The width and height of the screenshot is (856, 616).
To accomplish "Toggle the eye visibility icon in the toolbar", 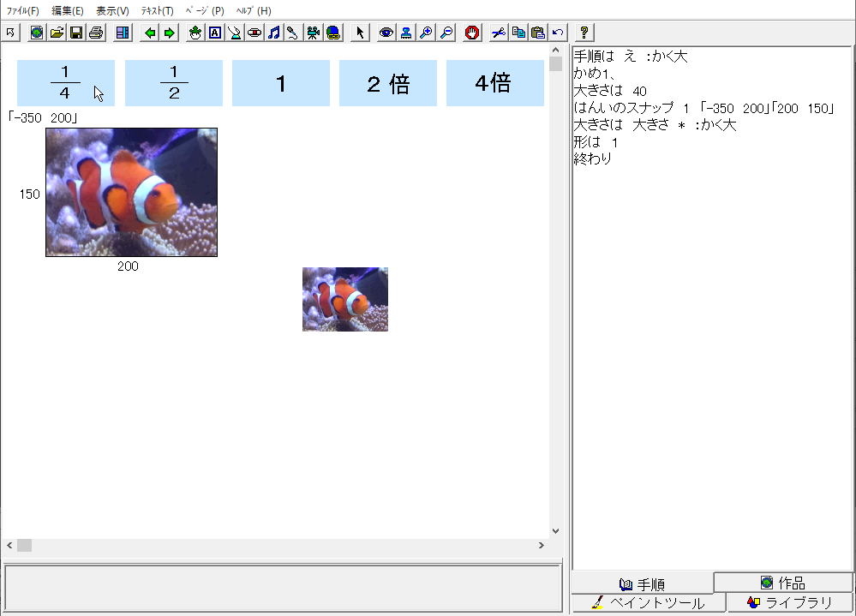I will click(386, 33).
